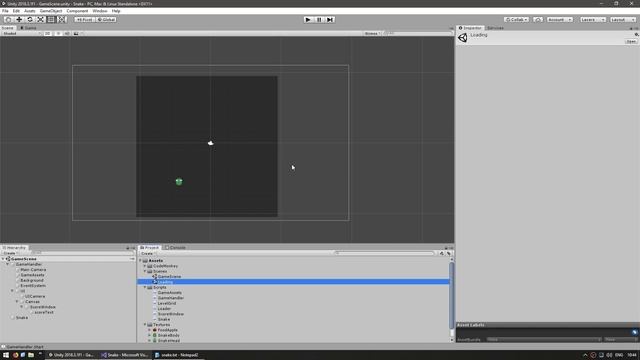Click the Unity scene asset icon in Inspector
The width and height of the screenshot is (640, 360).
tap(462, 38)
